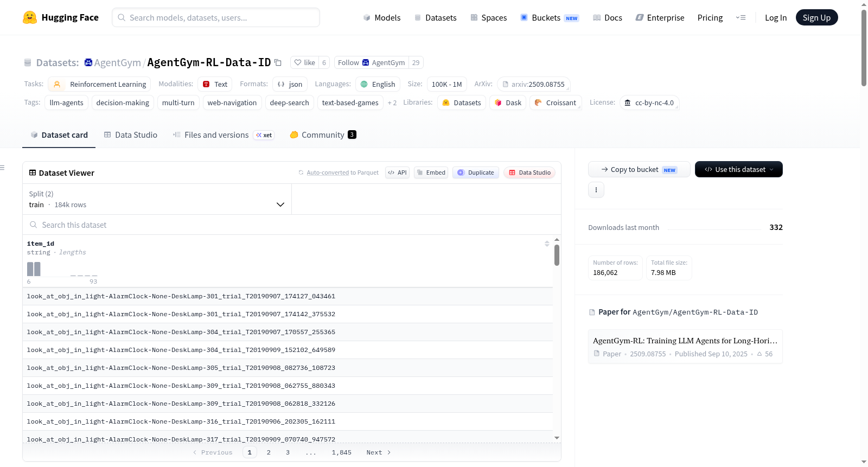Open the Hugging Face logo home link
The height and width of the screenshot is (467, 868).
point(61,17)
